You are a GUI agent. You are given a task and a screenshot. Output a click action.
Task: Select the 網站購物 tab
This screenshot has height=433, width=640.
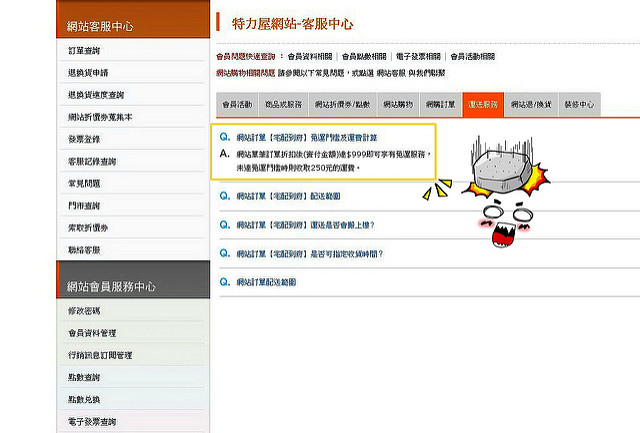pos(398,104)
